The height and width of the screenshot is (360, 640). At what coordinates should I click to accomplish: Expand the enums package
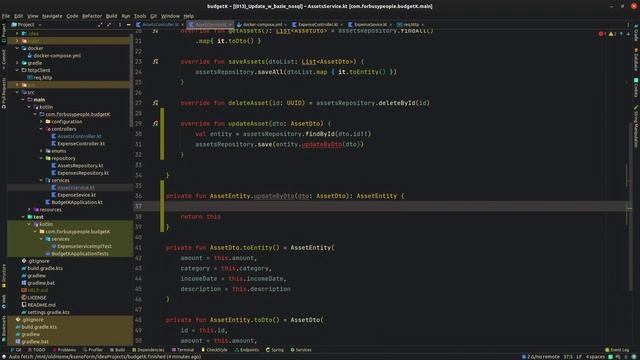tap(41, 151)
